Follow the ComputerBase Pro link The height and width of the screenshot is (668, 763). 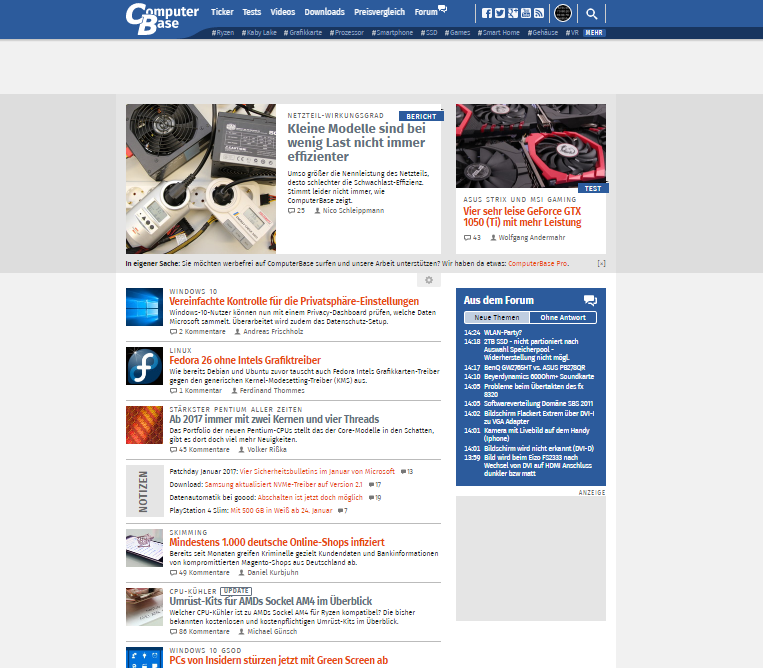tap(538, 263)
